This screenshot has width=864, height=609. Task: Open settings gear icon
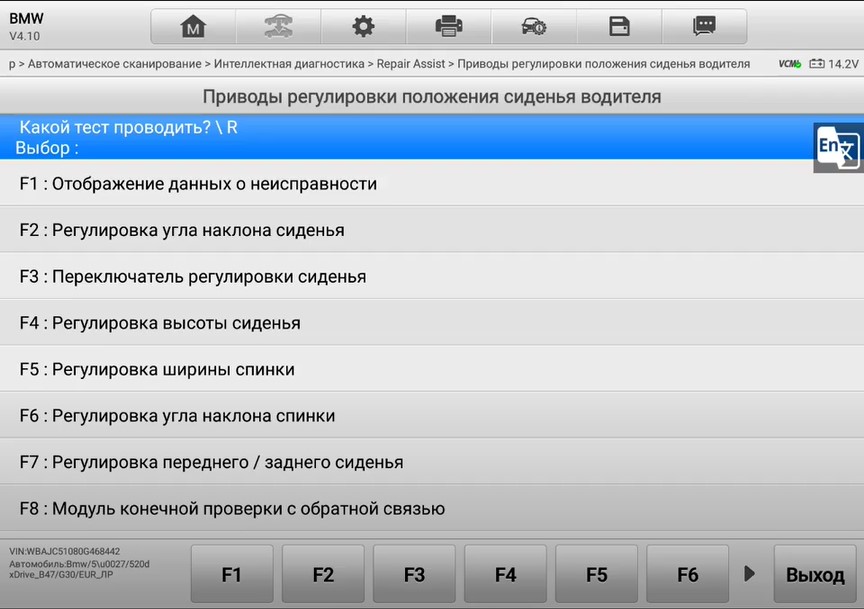[363, 26]
